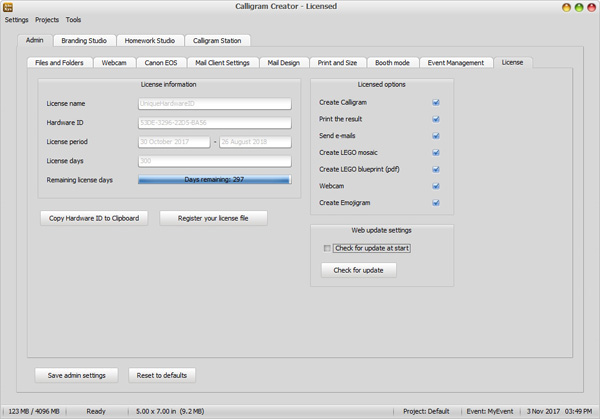
Task: Click the '5.00 x 7.00 in (9.2 MB)' status entry
Action: tap(170, 411)
